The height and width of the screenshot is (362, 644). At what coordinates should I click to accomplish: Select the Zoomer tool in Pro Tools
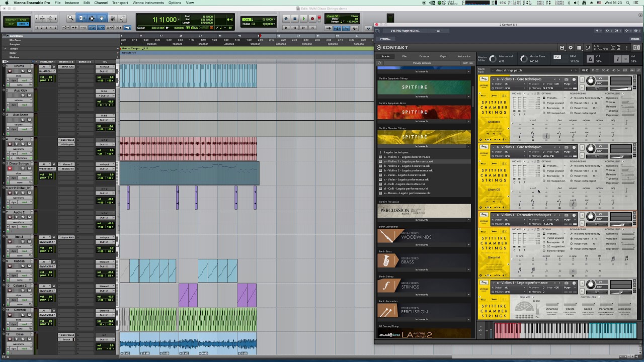point(71,19)
